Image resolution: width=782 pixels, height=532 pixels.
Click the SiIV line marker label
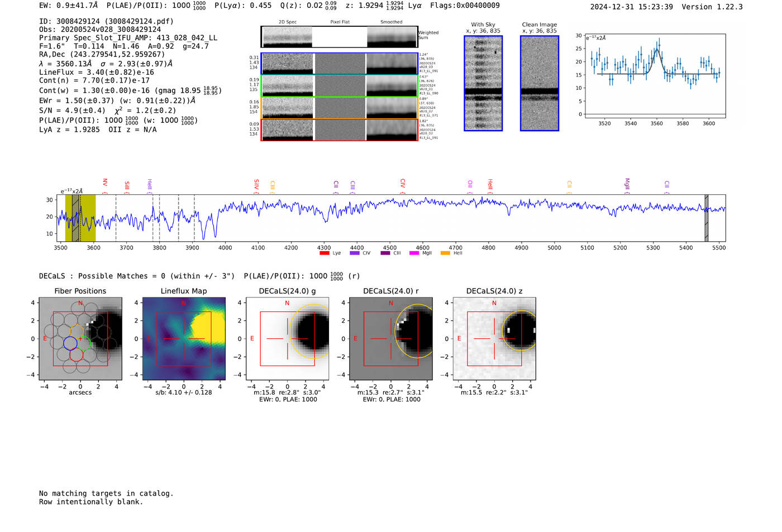coord(256,184)
